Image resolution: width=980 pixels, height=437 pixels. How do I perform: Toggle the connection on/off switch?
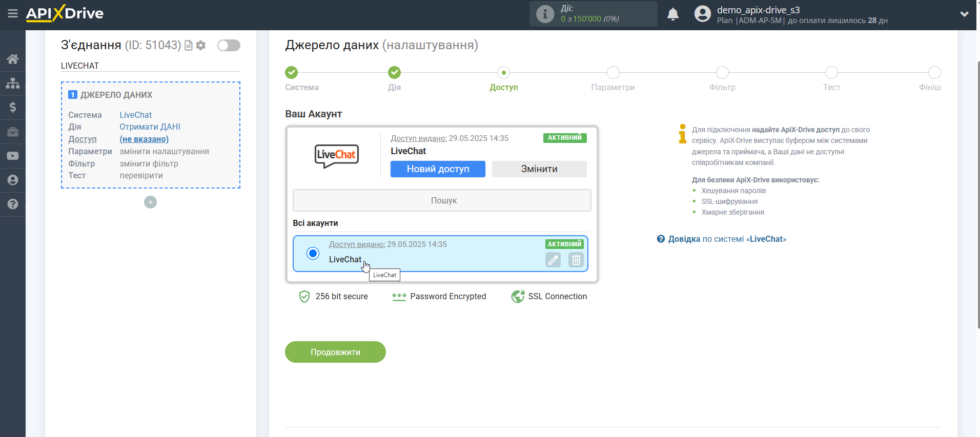[229, 46]
